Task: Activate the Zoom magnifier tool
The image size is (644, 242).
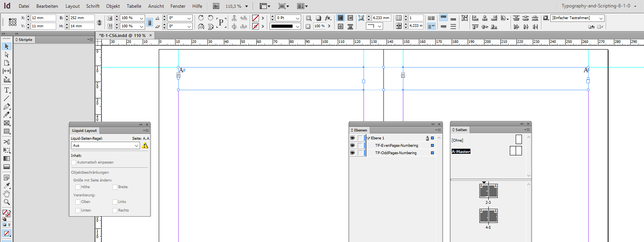Action: tap(7, 202)
